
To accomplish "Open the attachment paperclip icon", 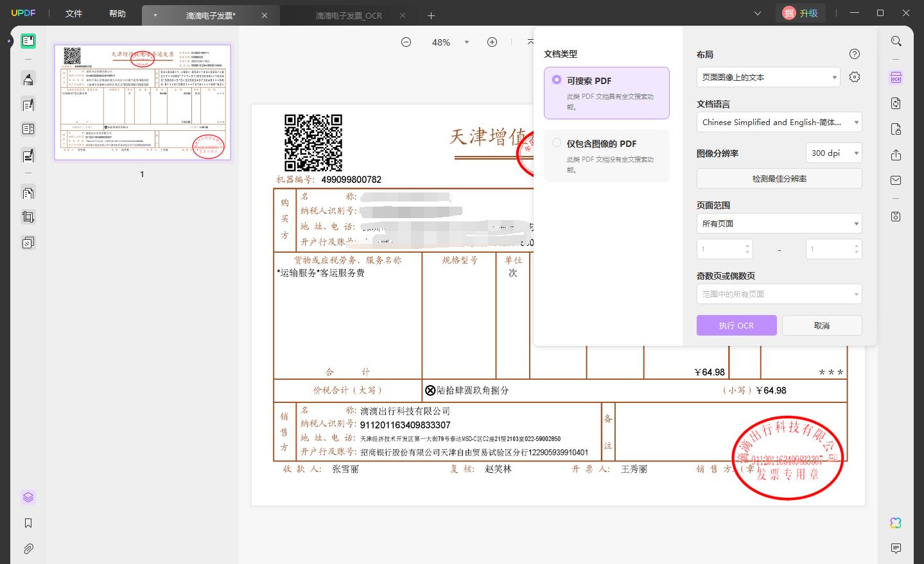I will click(x=28, y=549).
